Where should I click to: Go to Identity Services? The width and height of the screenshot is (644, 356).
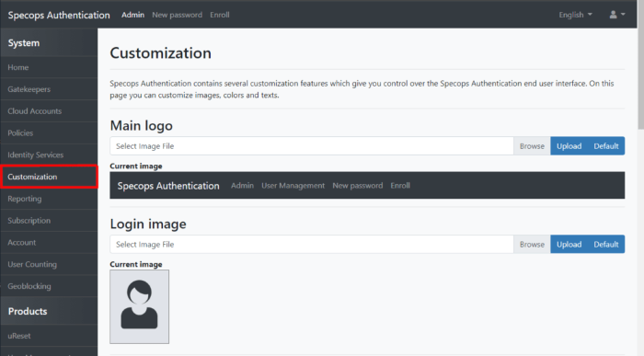pyautogui.click(x=49, y=155)
